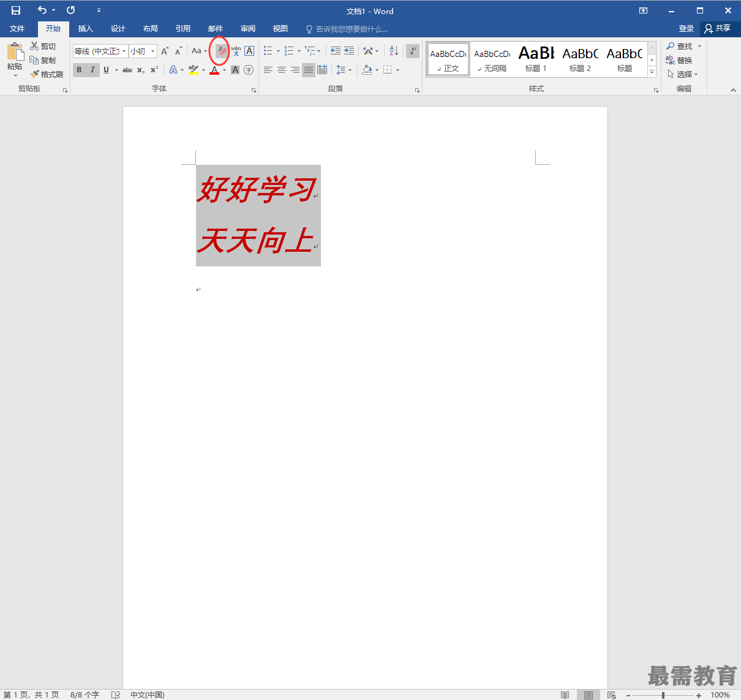The image size is (741, 700).
Task: Align paragraph text left
Action: [268, 70]
